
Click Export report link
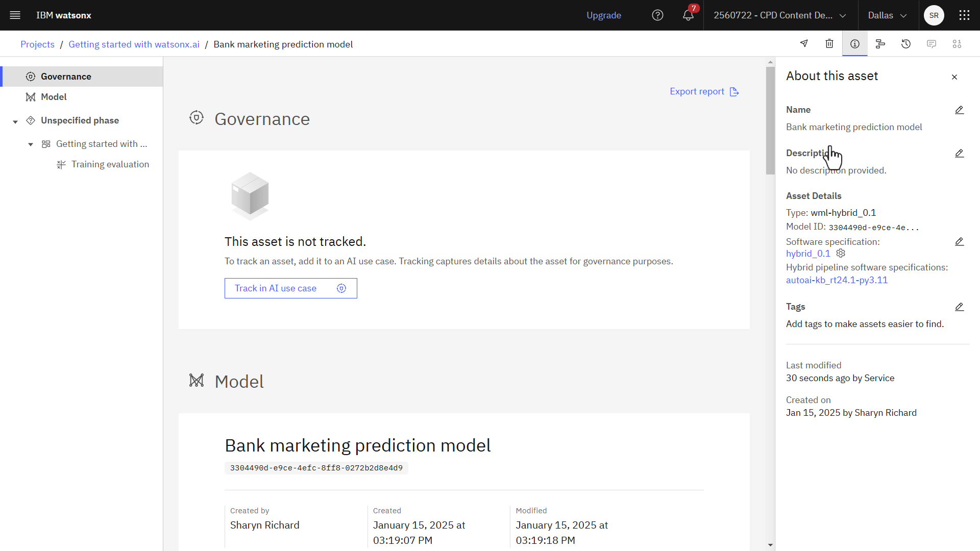point(704,91)
